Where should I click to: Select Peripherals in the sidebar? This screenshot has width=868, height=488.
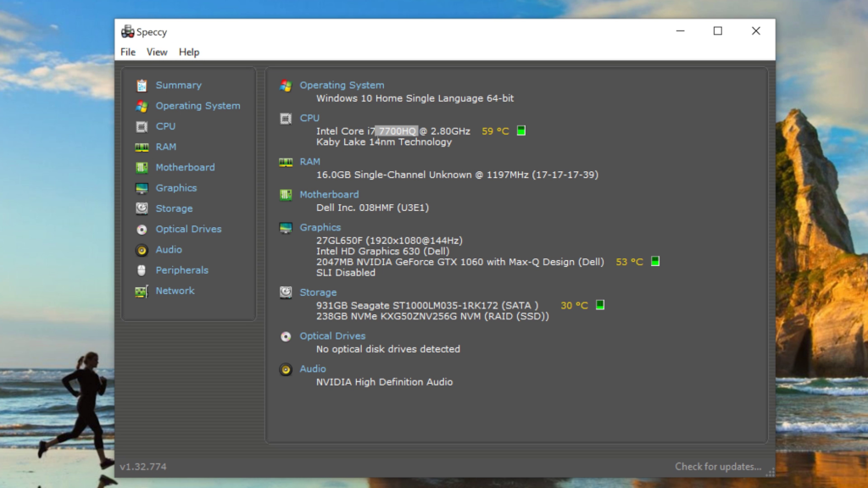(x=181, y=270)
